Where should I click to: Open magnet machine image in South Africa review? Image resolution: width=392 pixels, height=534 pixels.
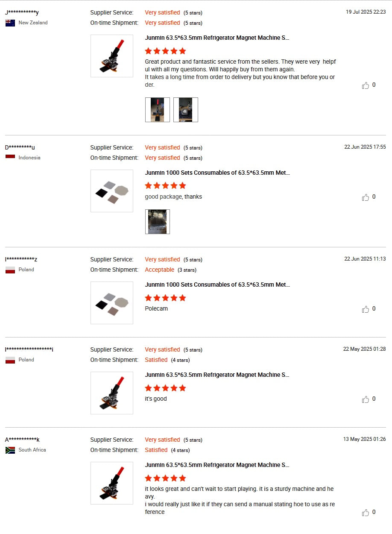112,483
